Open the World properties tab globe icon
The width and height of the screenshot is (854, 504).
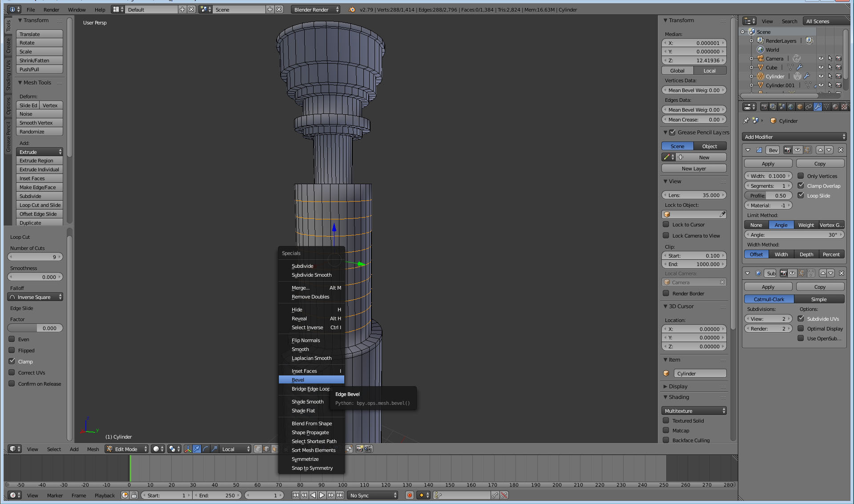tap(791, 107)
